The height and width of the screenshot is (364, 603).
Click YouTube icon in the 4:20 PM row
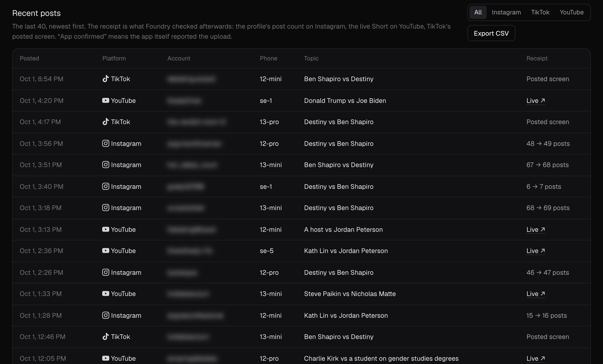coord(105,101)
